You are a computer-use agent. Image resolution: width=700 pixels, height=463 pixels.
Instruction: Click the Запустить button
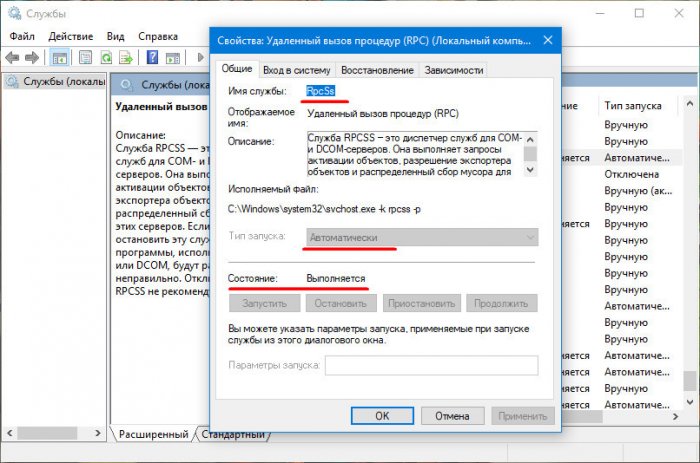pos(264,303)
